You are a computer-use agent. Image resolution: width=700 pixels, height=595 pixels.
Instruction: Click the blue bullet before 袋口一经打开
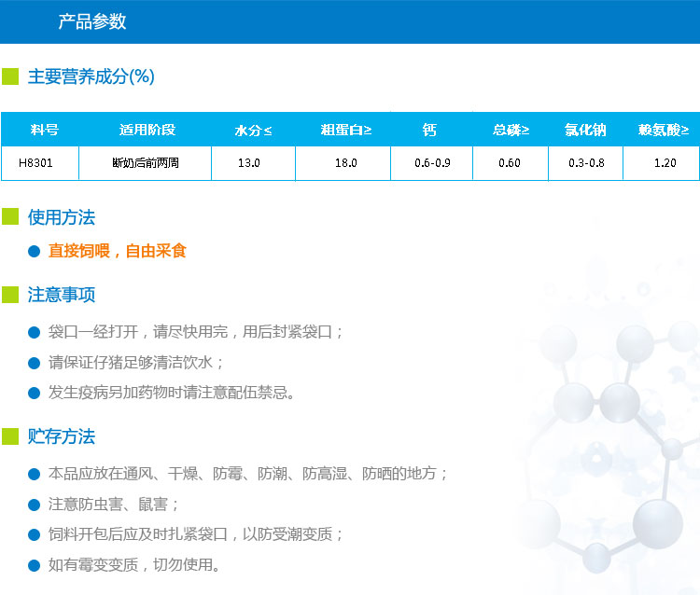point(35,332)
